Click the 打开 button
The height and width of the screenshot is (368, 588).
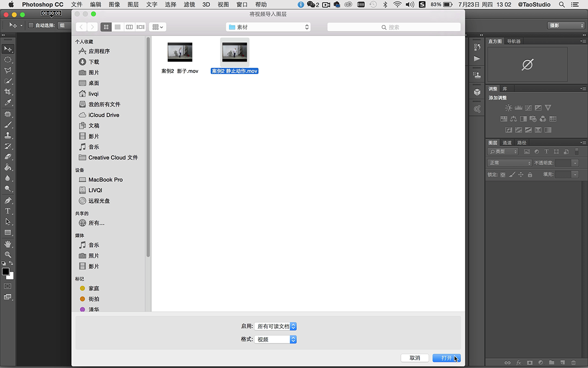446,358
